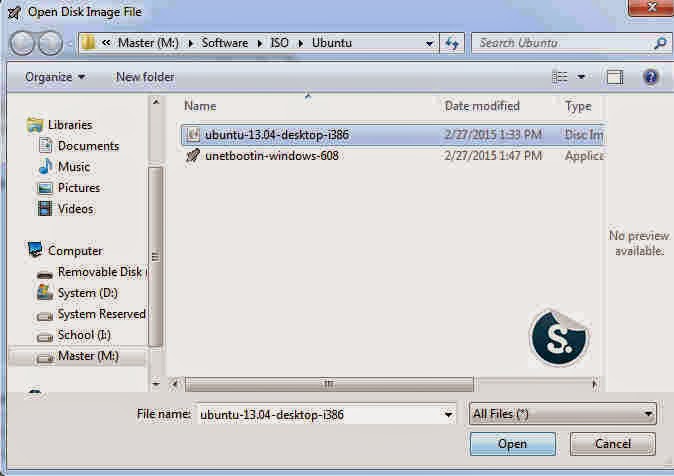Viewport: 674px width, 476px height.
Task: Click the Videos filmstrip icon
Action: tap(45, 209)
